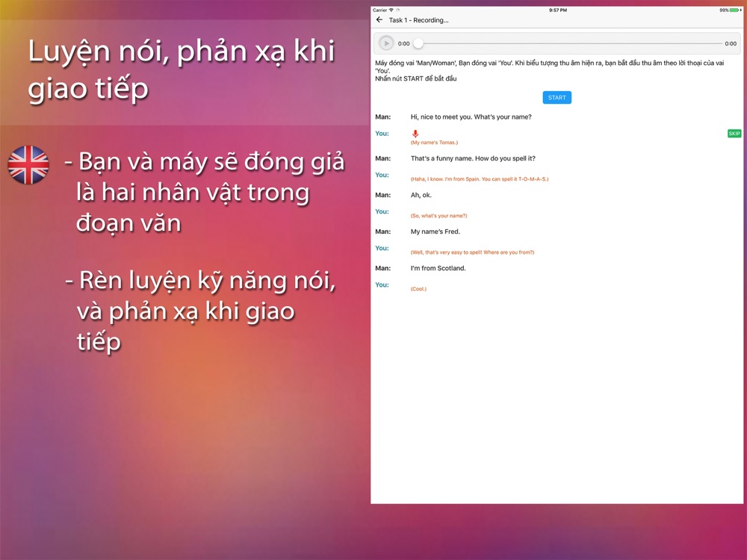Click the line 'Hi, nice to meet you. What's your name?'

tap(471, 116)
